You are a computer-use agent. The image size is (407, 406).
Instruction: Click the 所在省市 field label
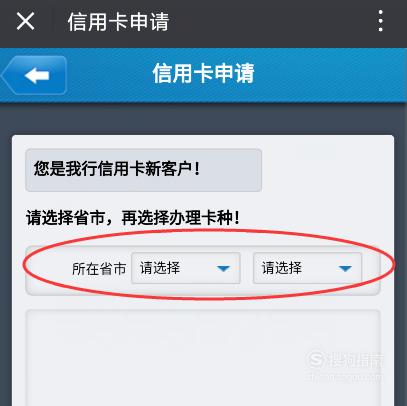[99, 269]
